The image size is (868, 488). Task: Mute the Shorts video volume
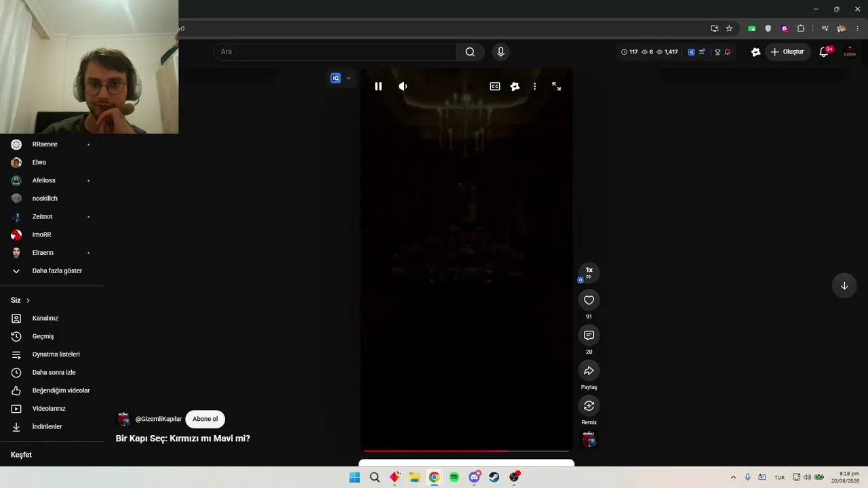(403, 87)
